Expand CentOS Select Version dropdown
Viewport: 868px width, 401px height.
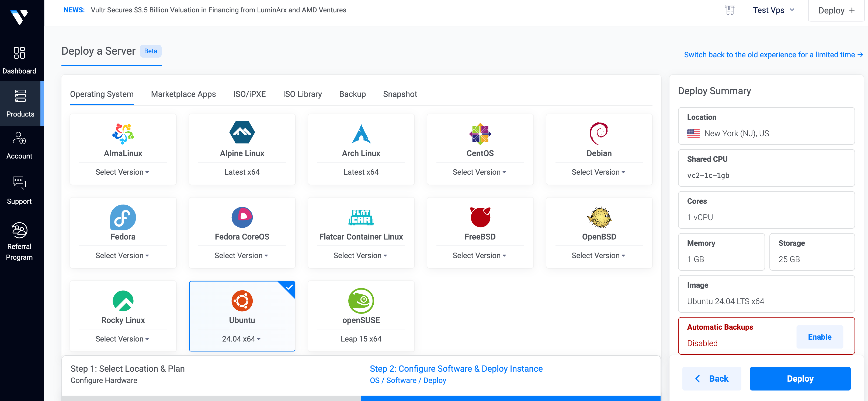click(x=479, y=172)
